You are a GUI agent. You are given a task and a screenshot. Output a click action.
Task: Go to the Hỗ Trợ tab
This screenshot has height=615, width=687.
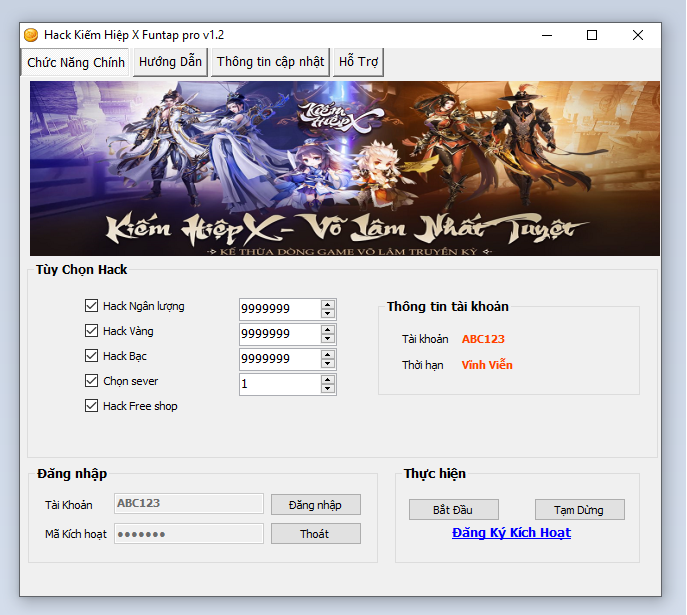[x=358, y=62]
